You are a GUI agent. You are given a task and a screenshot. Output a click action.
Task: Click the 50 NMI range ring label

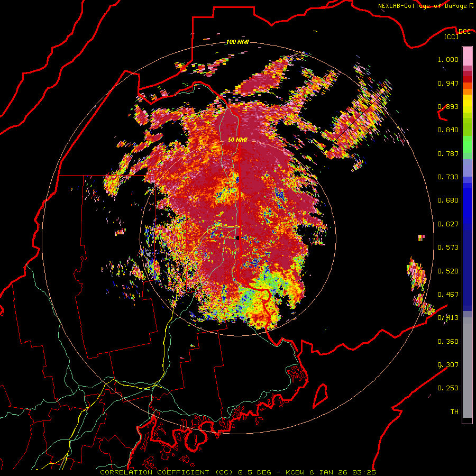click(x=237, y=140)
